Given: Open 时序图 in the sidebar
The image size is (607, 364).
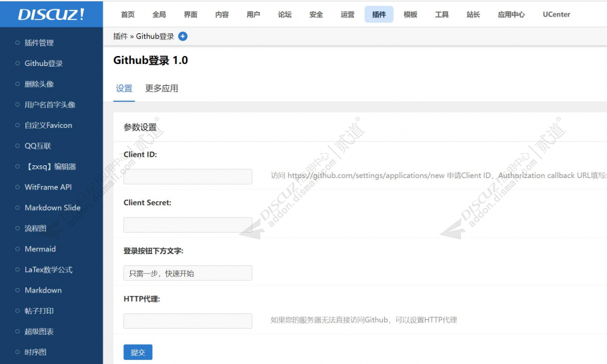Looking at the screenshot, I should (35, 352).
